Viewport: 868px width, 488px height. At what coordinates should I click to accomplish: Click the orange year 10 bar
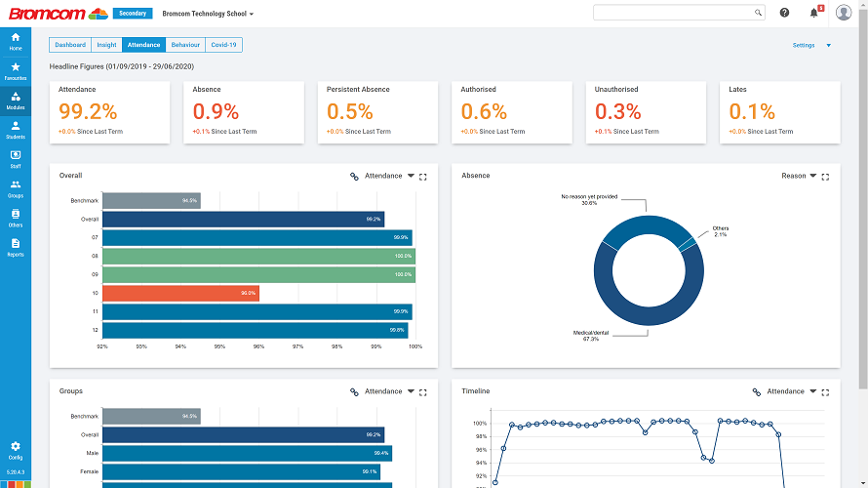180,293
